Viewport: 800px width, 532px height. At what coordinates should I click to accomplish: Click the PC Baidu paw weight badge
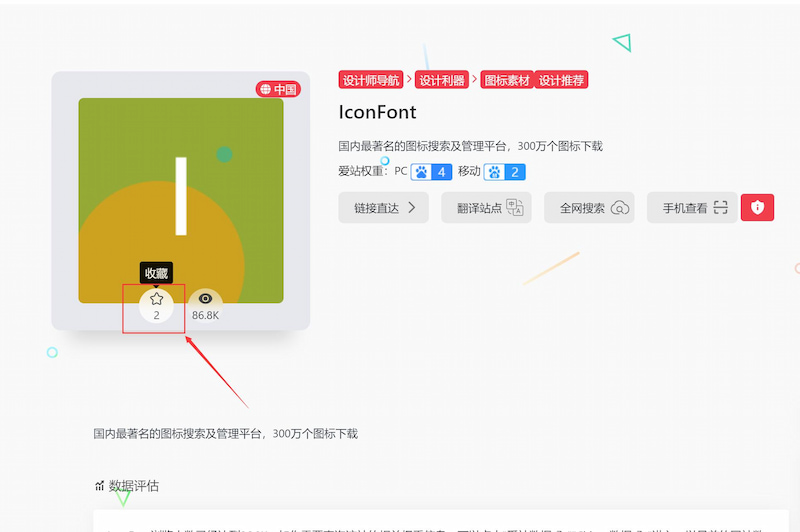(x=431, y=172)
